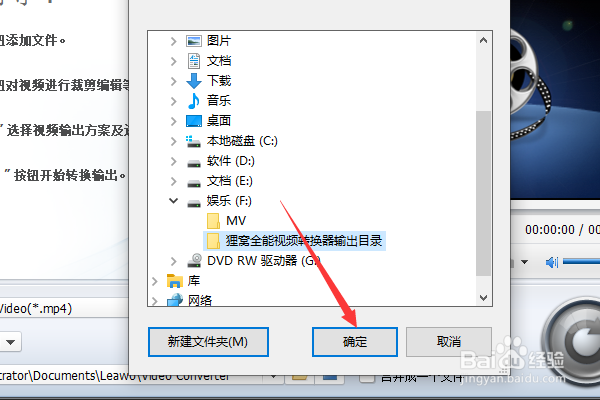Click the 本地磁盘 (C:) drive icon
This screenshot has width=600, height=400.
pyautogui.click(x=193, y=141)
